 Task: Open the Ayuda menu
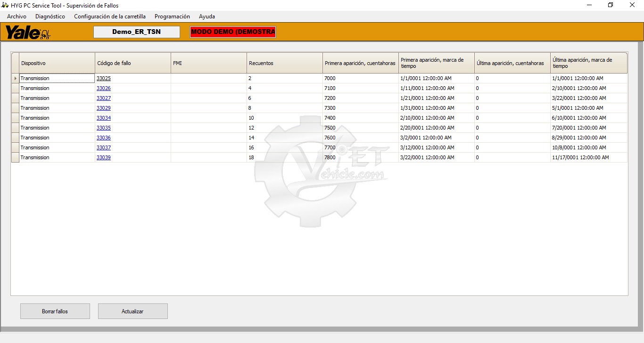(x=206, y=16)
